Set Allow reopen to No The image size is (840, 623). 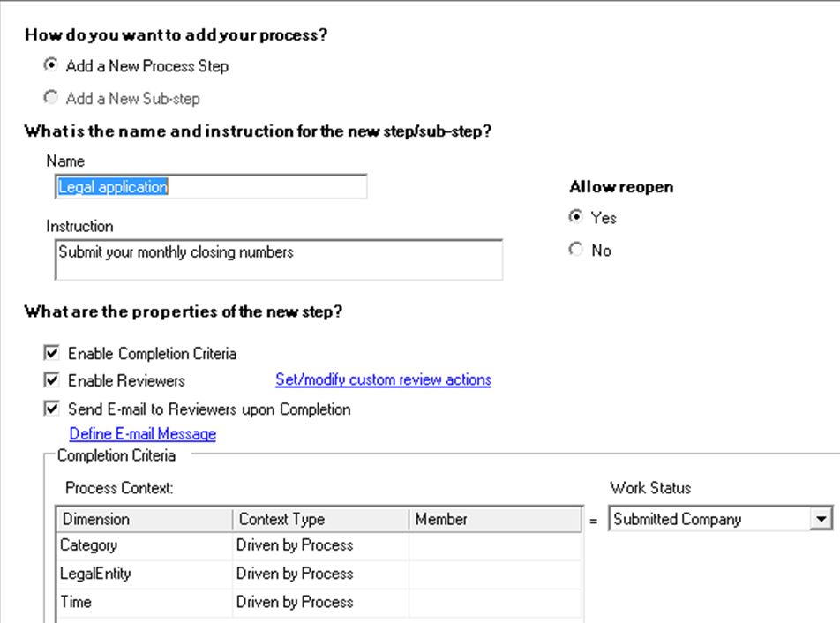click(576, 250)
